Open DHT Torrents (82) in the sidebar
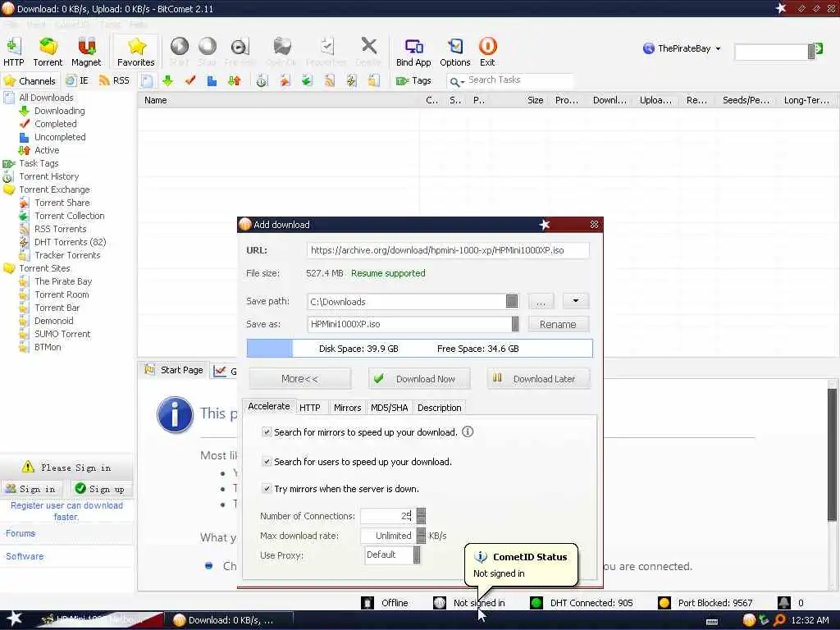 pos(71,242)
